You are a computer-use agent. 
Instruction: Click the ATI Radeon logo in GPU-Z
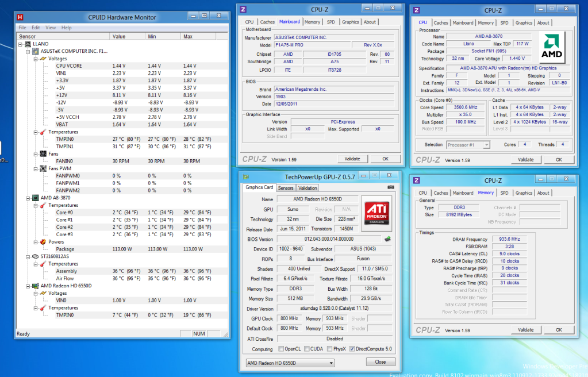[x=376, y=213]
